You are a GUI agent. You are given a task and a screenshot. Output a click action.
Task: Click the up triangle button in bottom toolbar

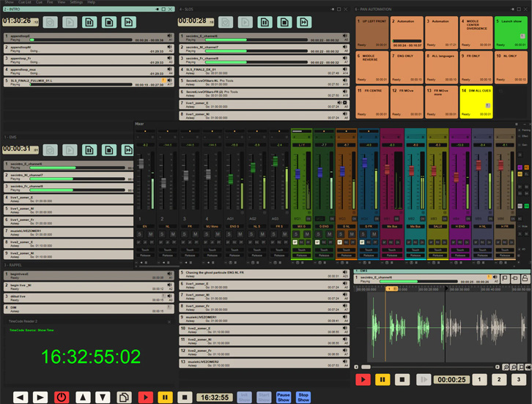click(83, 397)
